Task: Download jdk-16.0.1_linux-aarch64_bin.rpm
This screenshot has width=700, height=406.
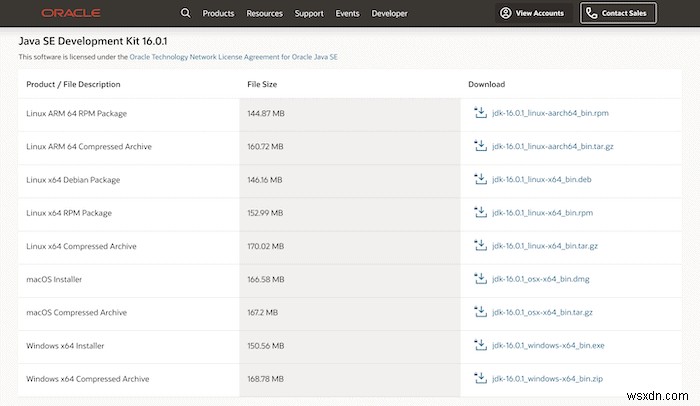Action: pyautogui.click(x=550, y=113)
